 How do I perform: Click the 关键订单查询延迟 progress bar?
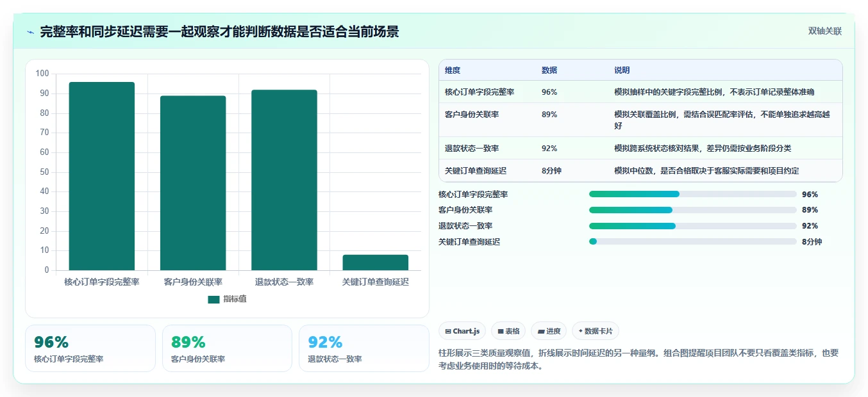[692, 241]
